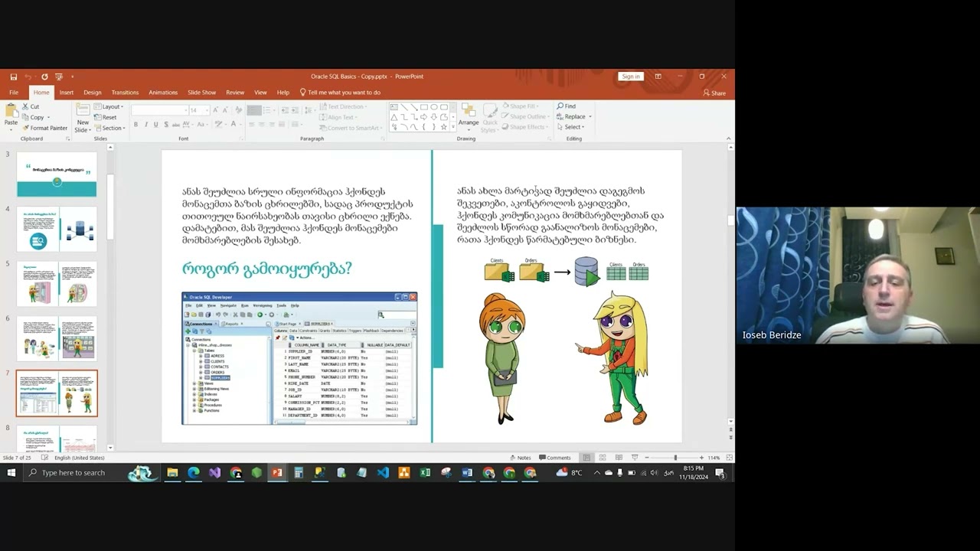Select slide 5 thumbnail
Viewport: 980px width, 551px height.
[x=57, y=284]
